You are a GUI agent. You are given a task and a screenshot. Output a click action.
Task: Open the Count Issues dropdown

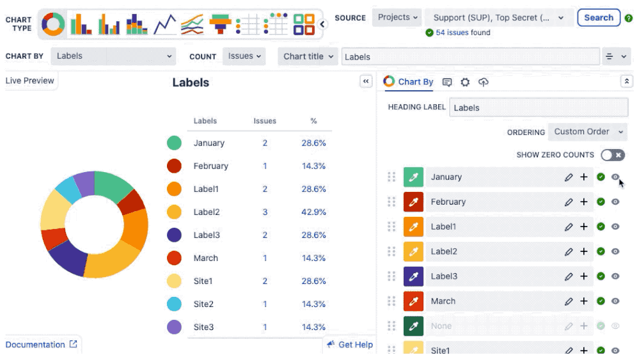point(244,56)
